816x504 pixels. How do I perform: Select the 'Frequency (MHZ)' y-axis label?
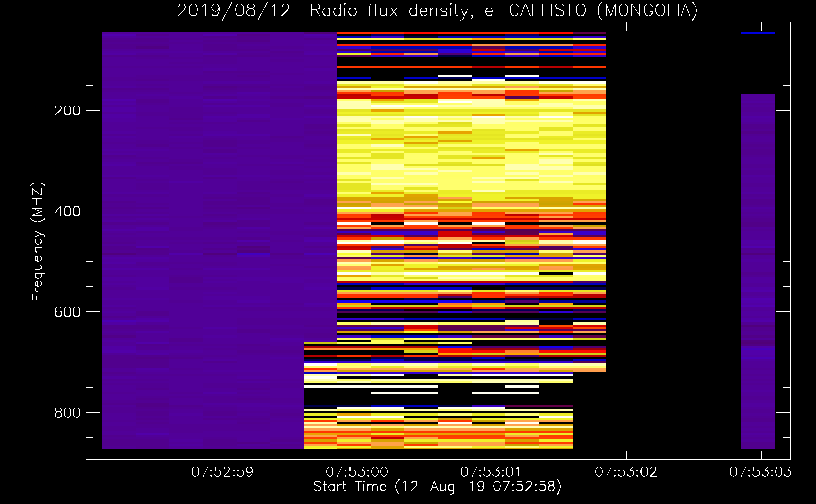pyautogui.click(x=37, y=242)
